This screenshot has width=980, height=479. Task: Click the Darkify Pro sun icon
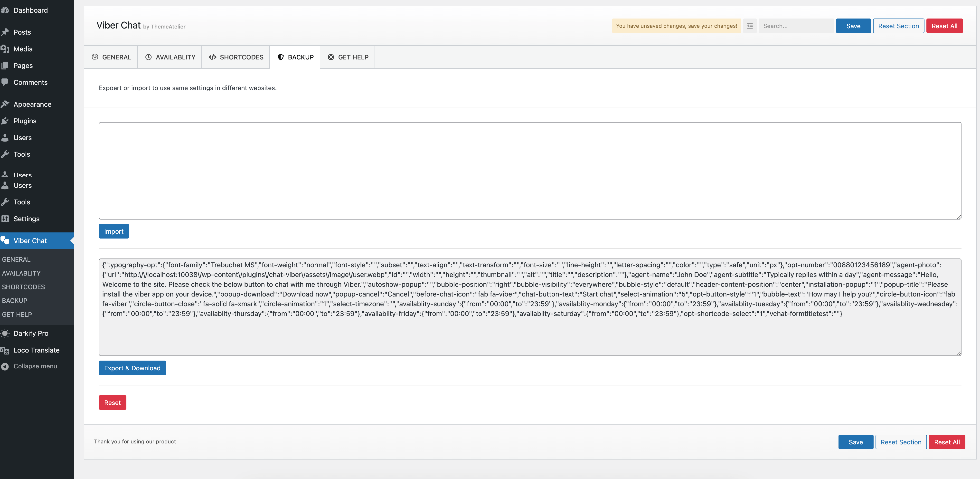click(x=5, y=333)
